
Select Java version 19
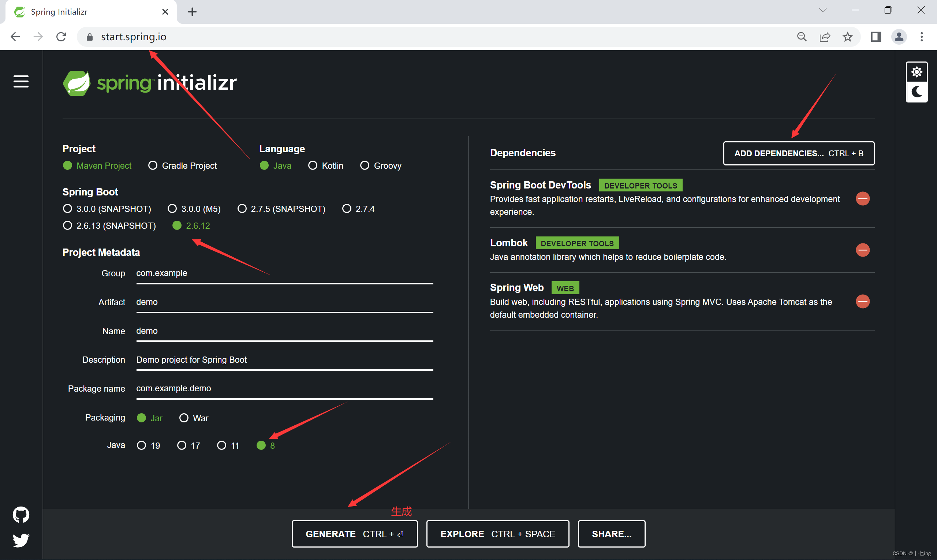point(148,445)
